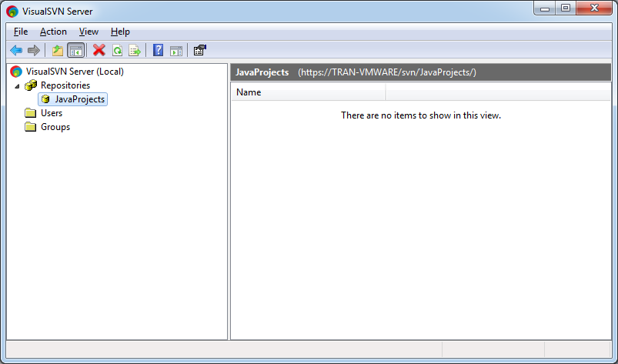Click the red X Delete icon
The height and width of the screenshot is (364, 618).
coord(99,50)
